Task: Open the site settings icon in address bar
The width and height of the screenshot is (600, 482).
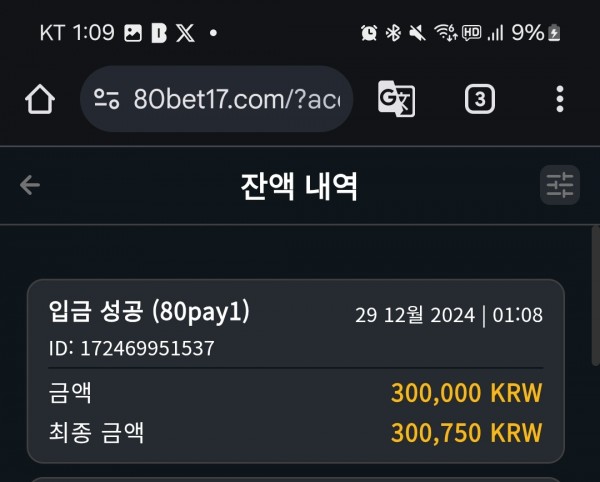Action: 106,99
